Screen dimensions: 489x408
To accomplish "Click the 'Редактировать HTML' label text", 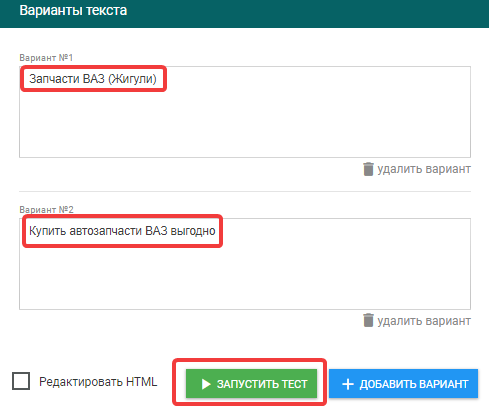I will pyautogui.click(x=98, y=382).
